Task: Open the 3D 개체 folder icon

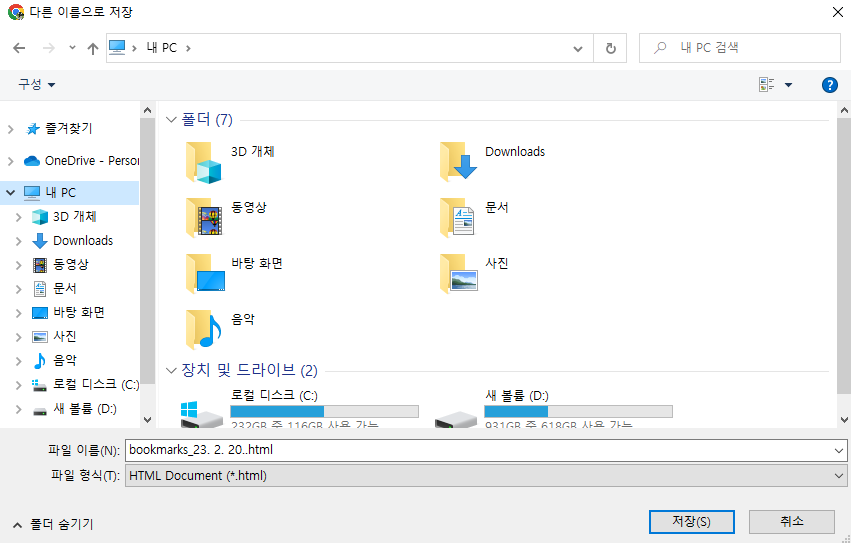Action: [x=206, y=161]
